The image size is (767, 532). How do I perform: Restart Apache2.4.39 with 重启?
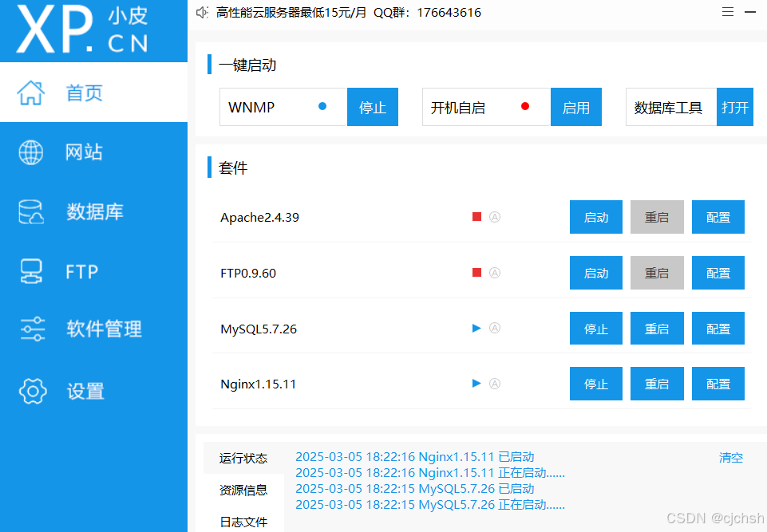pyautogui.click(x=656, y=217)
